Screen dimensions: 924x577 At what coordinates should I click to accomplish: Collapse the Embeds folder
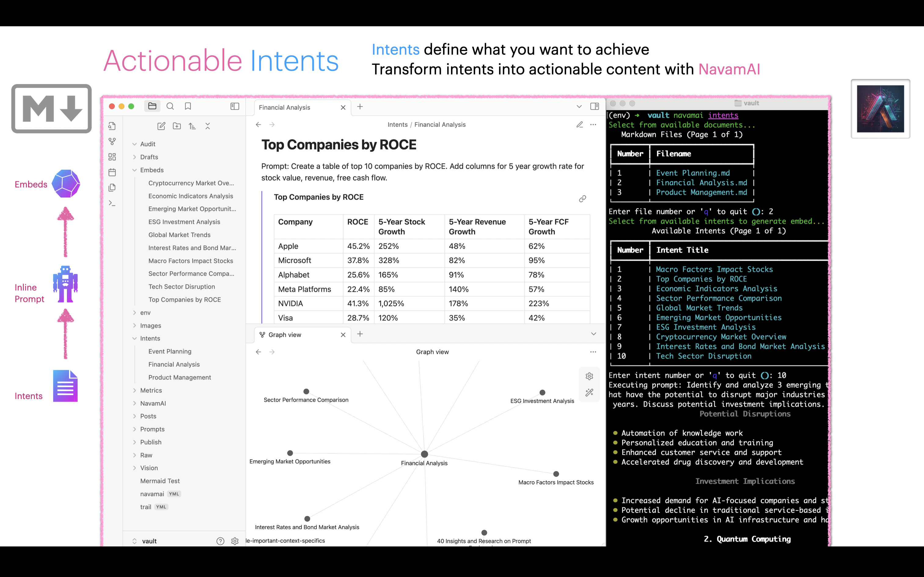[134, 170]
